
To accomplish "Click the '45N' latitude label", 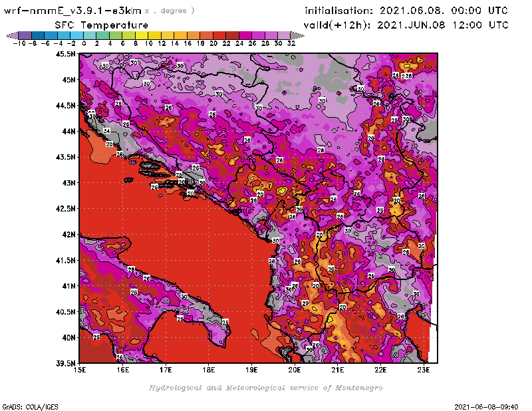I will click(68, 80).
